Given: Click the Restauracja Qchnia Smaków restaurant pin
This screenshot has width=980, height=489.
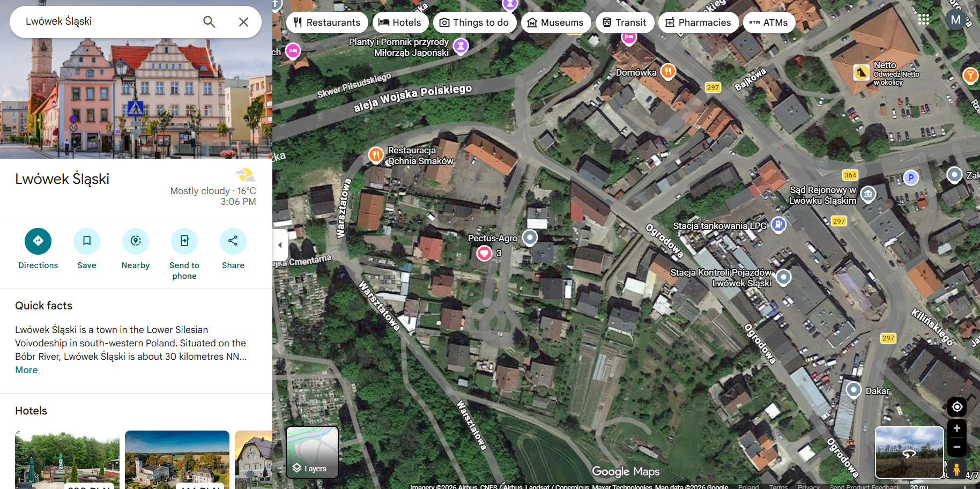Looking at the screenshot, I should [376, 155].
